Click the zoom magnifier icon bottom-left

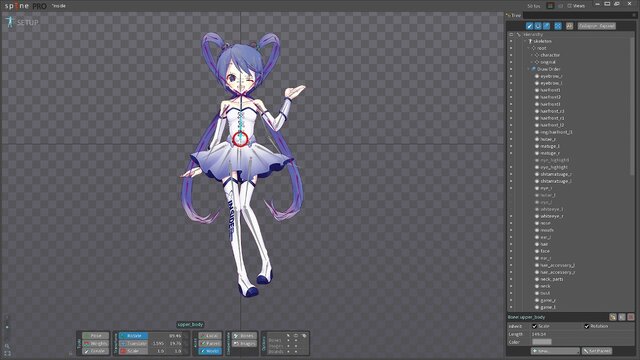tap(7, 346)
